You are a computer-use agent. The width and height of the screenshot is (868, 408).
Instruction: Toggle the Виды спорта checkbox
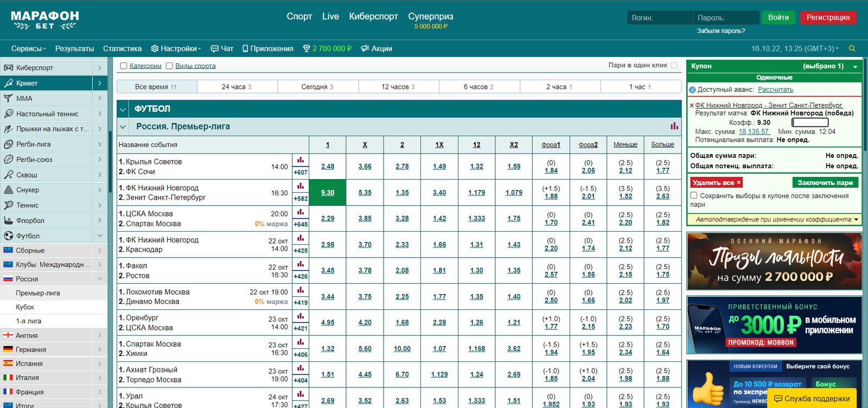click(x=169, y=66)
